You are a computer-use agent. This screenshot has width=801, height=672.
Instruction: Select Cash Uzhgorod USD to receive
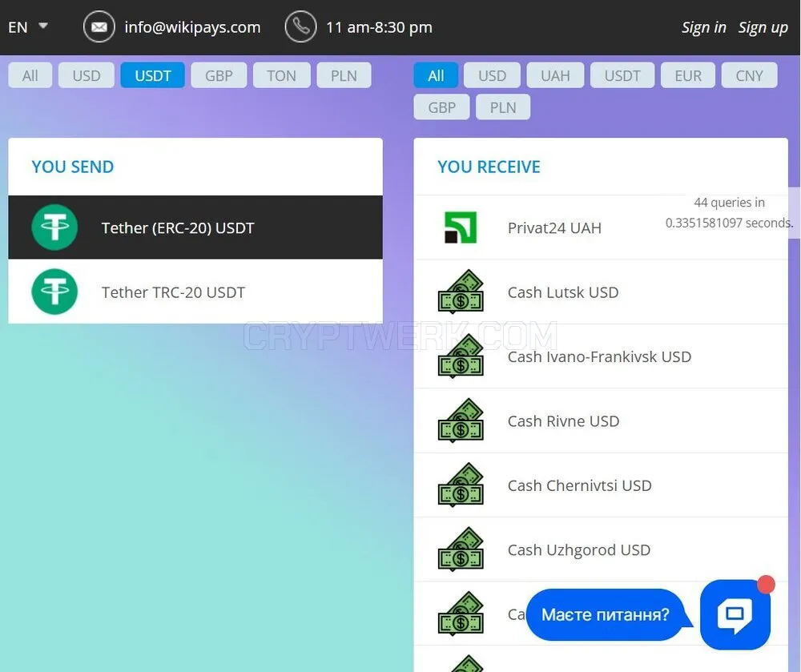point(601,549)
